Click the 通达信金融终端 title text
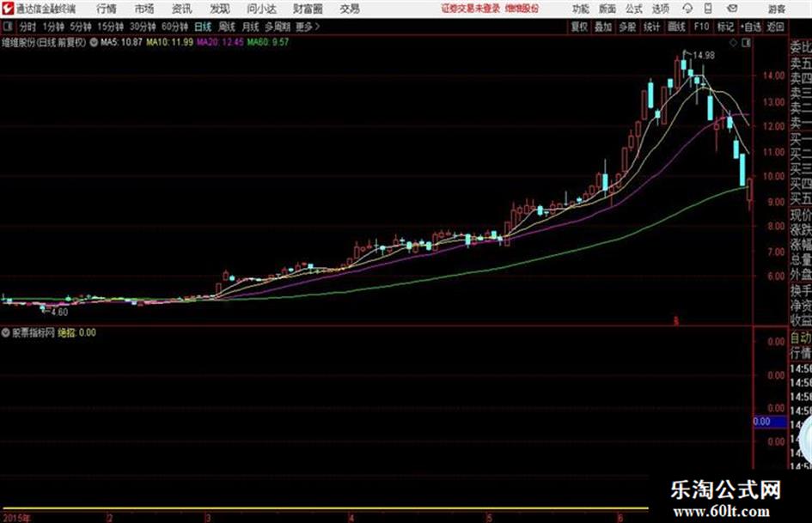The width and height of the screenshot is (812, 523). [x=46, y=9]
